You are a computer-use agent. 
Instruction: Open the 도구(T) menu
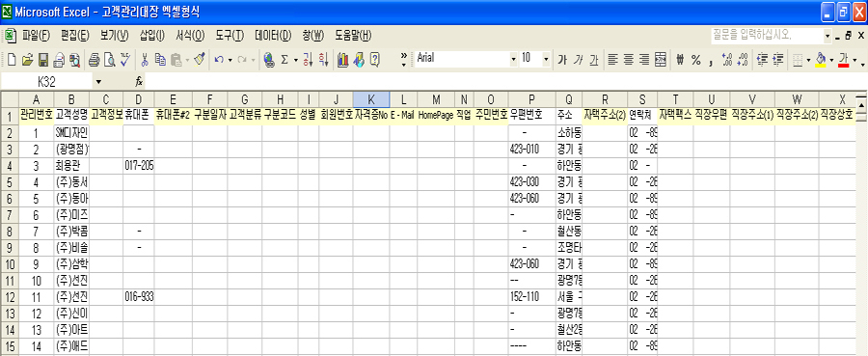coord(230,36)
